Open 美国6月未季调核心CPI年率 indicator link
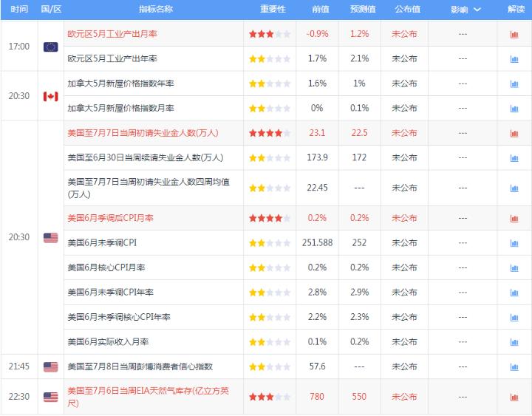 point(119,317)
